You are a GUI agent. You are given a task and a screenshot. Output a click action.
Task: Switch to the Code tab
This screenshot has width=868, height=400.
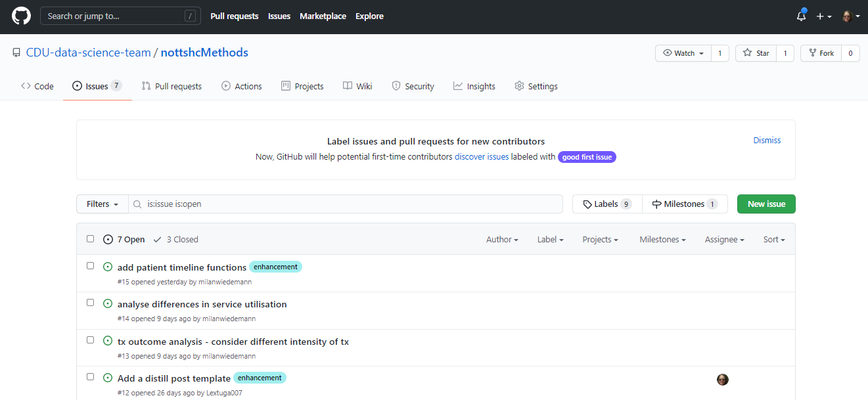coord(37,86)
